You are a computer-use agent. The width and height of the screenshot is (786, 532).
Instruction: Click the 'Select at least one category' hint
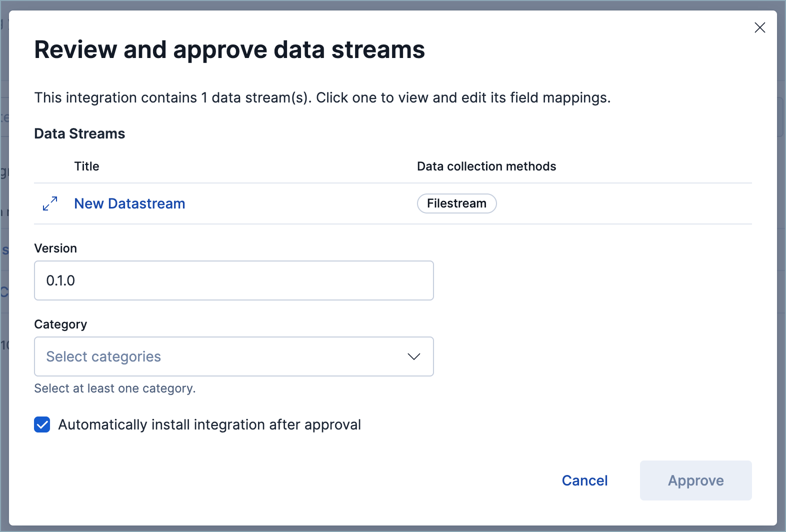(x=114, y=388)
